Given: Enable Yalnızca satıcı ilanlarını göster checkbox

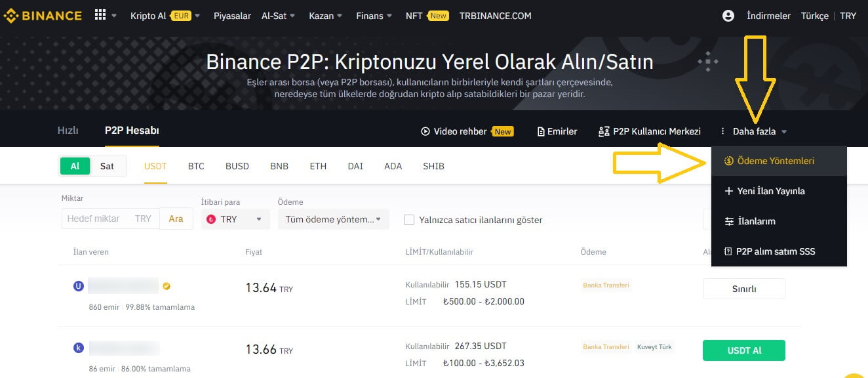Looking at the screenshot, I should 409,220.
